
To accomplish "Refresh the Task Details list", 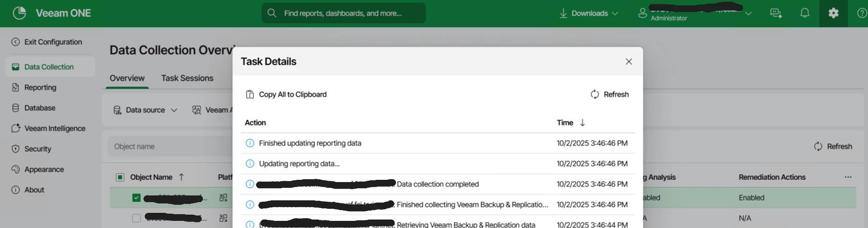I will 610,94.
